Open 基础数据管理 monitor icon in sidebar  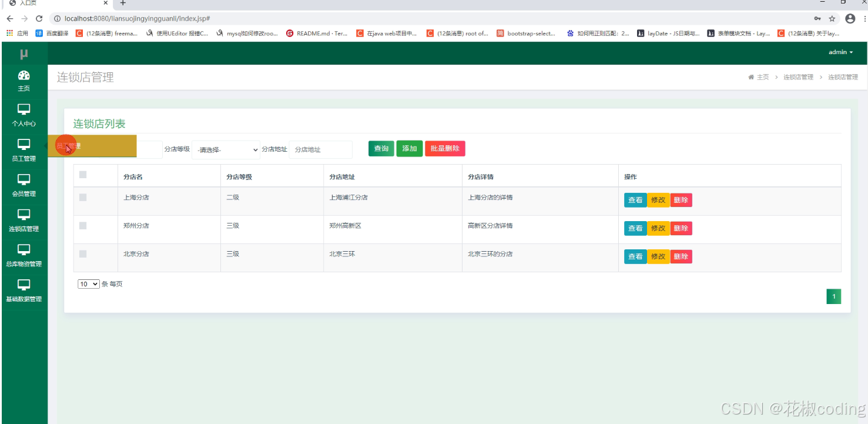tap(24, 285)
